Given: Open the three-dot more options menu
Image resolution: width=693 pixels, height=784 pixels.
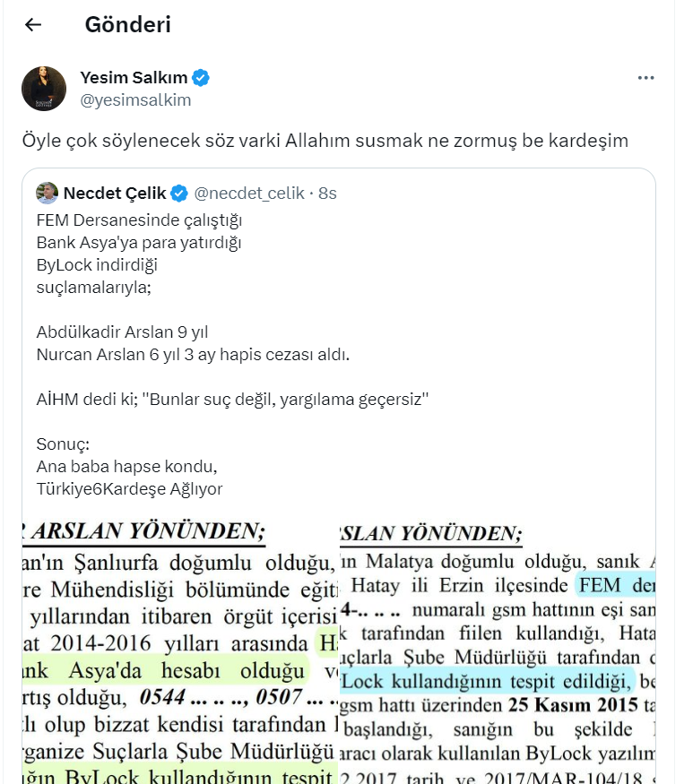Looking at the screenshot, I should click(x=645, y=78).
